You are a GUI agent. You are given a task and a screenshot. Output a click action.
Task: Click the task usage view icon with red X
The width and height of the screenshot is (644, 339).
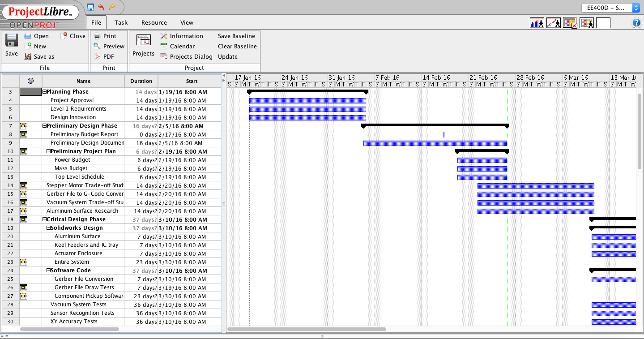(x=570, y=23)
